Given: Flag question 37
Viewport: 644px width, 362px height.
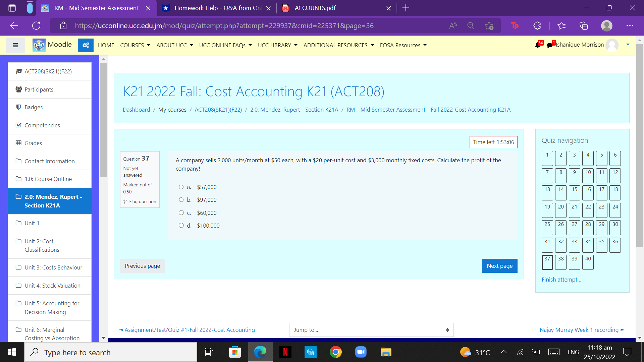Looking at the screenshot, I should pyautogui.click(x=140, y=201).
